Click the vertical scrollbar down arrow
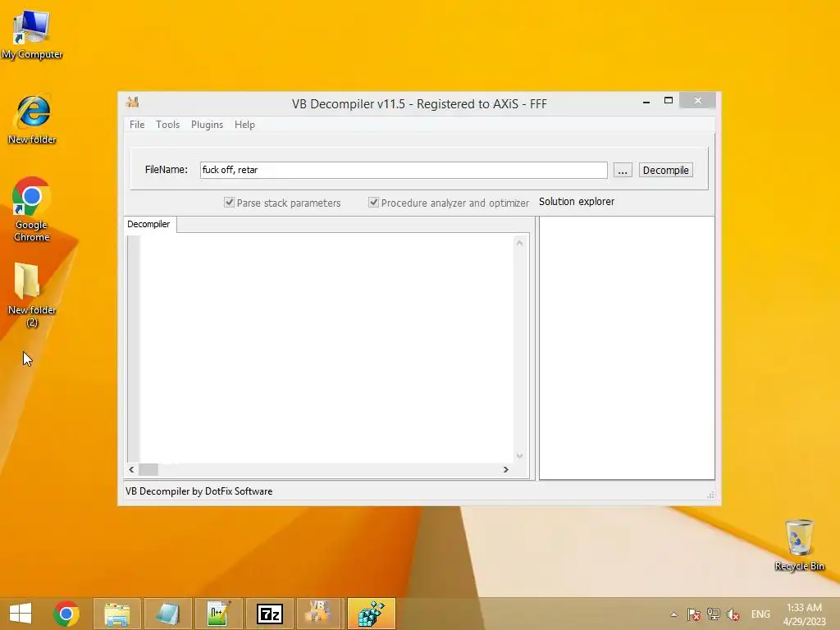This screenshot has height=630, width=840. 519,456
